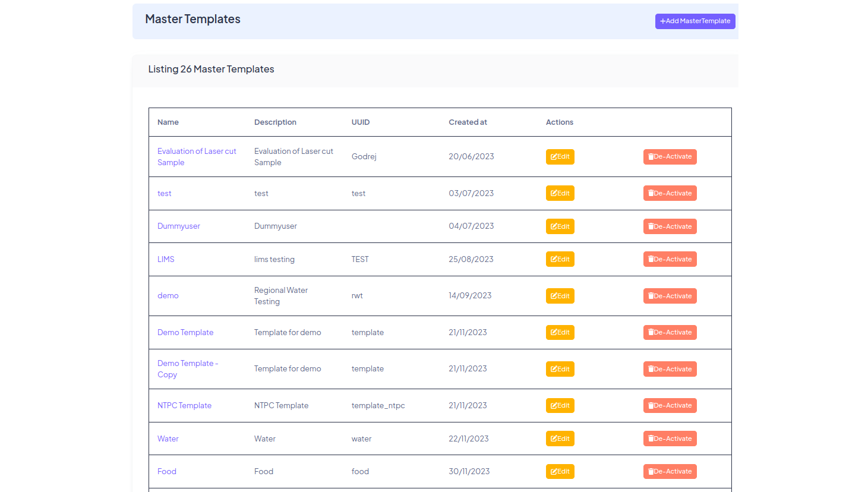De-Activate the LIMS template
Viewport: 868px width, 492px height.
point(670,259)
